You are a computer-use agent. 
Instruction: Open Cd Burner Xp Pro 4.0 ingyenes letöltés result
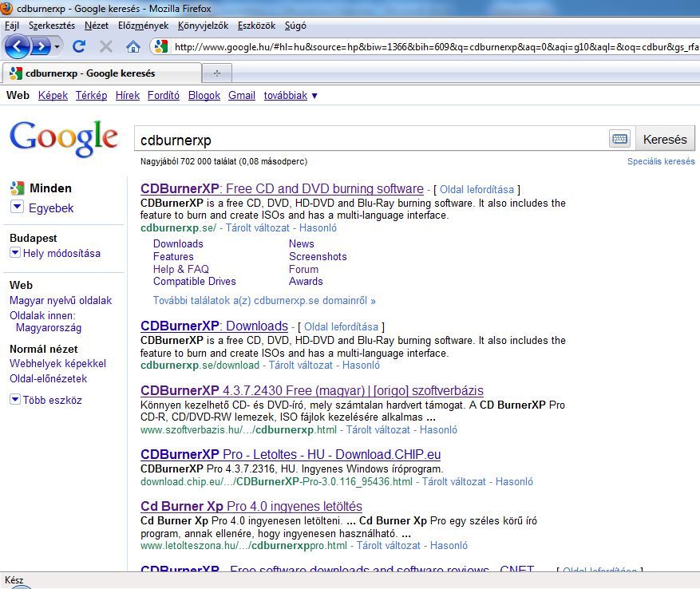coord(251,506)
